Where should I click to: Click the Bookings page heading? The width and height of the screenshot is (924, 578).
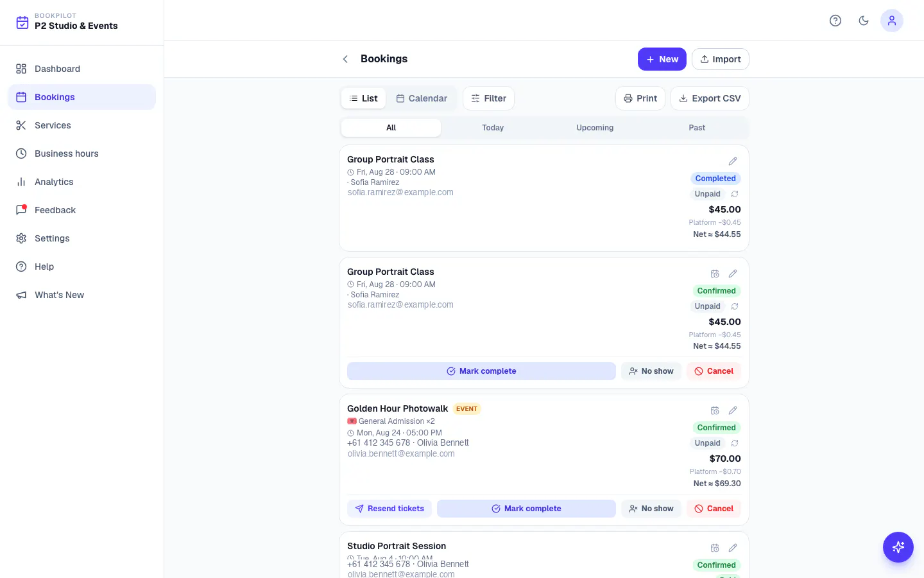point(384,58)
